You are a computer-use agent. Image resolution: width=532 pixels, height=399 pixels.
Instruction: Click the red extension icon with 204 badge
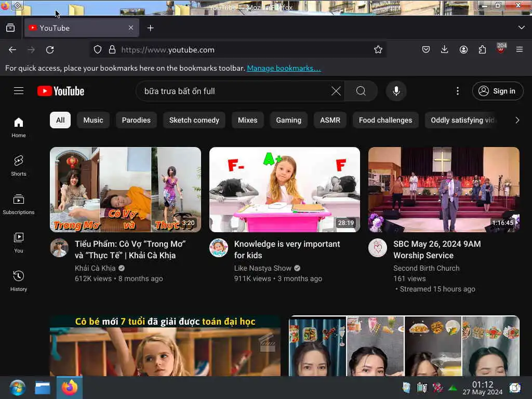click(501, 48)
